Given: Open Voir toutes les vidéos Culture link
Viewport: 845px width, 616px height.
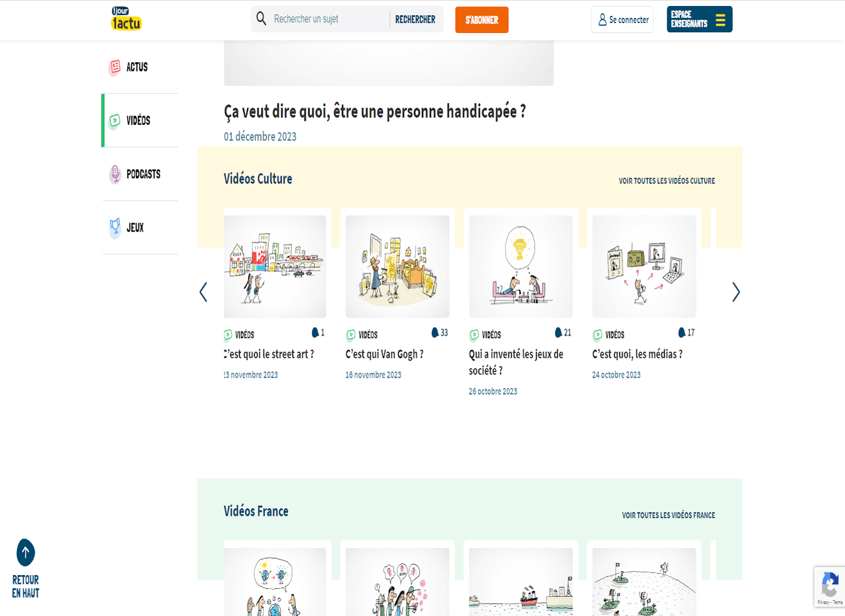Looking at the screenshot, I should pyautogui.click(x=667, y=181).
